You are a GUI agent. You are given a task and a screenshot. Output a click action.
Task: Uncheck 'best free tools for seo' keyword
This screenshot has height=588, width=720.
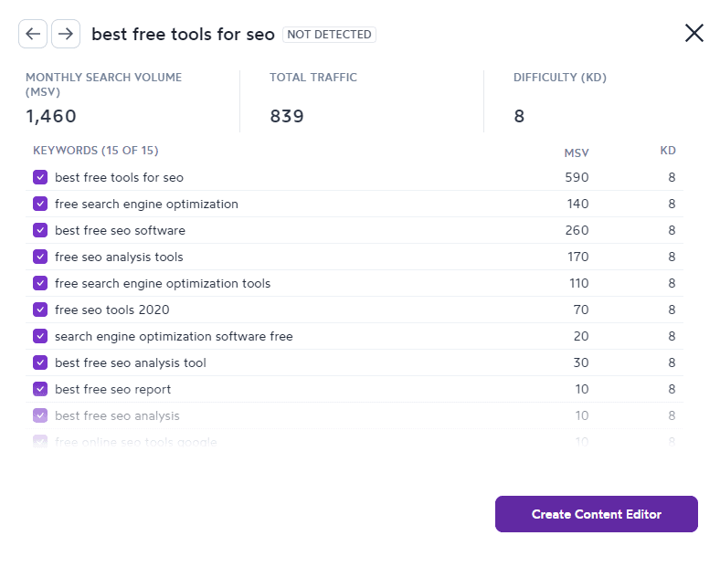click(40, 177)
